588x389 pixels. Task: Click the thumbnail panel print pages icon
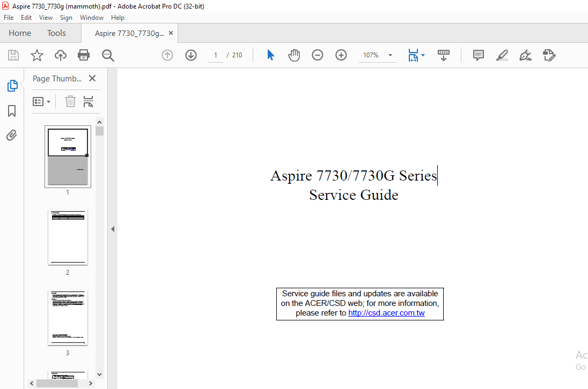click(88, 101)
